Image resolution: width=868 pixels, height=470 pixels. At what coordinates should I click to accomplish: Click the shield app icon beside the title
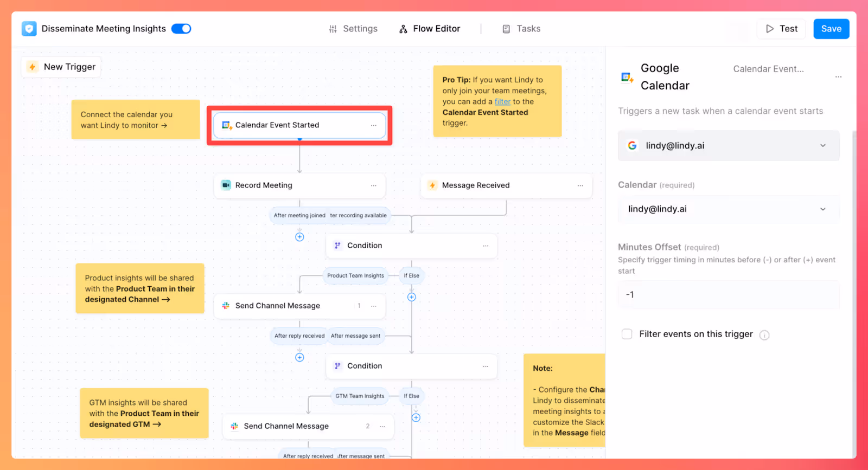(x=29, y=29)
